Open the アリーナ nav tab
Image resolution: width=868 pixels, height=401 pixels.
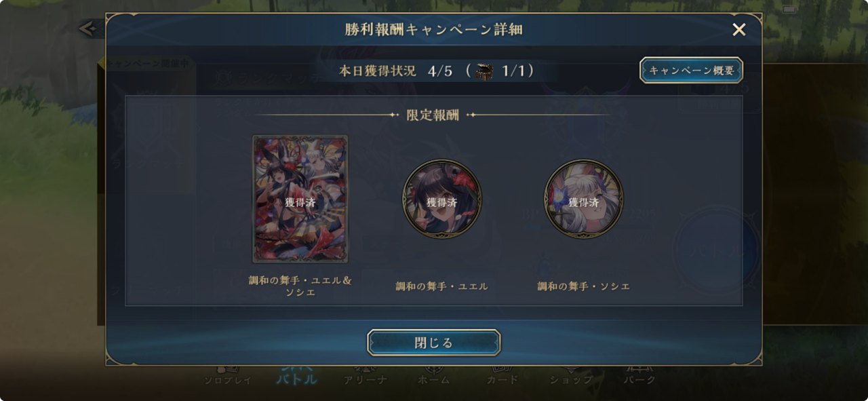[x=366, y=380]
